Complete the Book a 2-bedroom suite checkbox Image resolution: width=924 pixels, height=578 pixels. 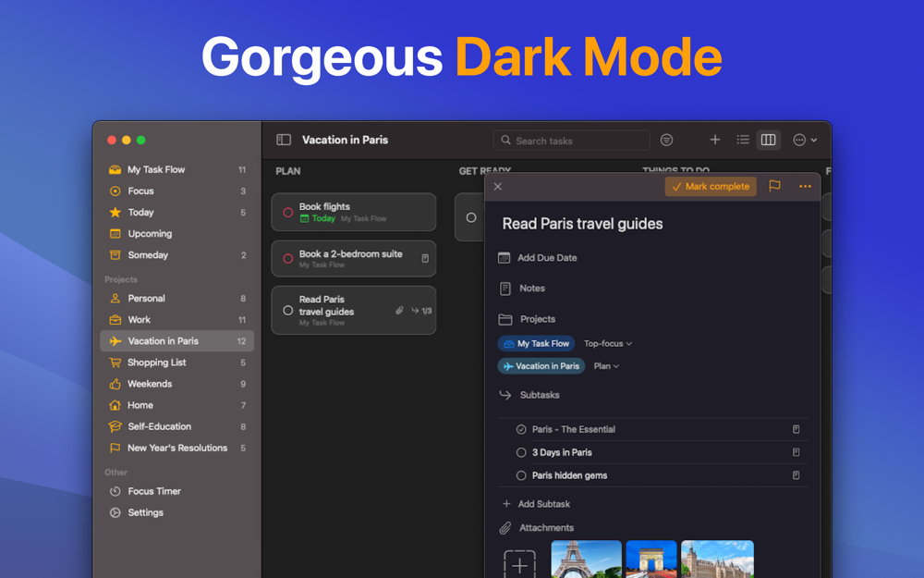(287, 258)
